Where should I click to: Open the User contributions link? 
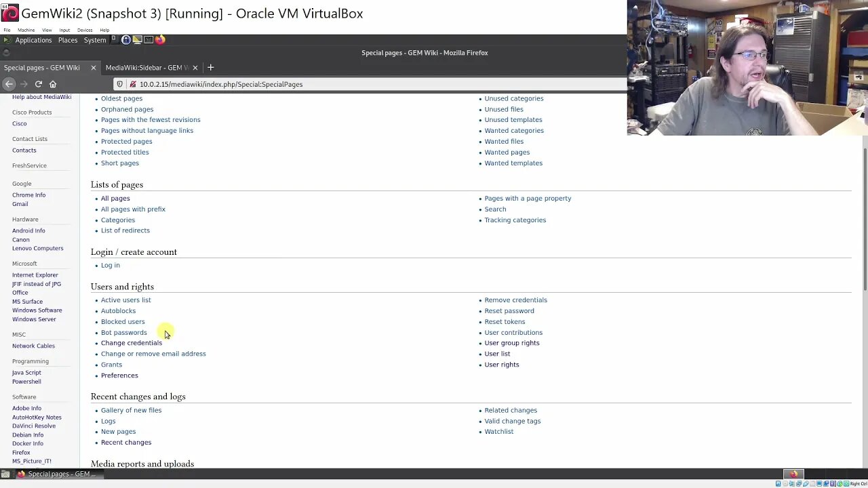coord(513,333)
